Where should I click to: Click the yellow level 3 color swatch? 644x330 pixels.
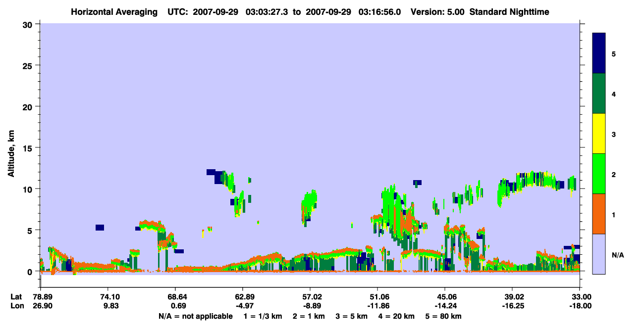pyautogui.click(x=599, y=134)
